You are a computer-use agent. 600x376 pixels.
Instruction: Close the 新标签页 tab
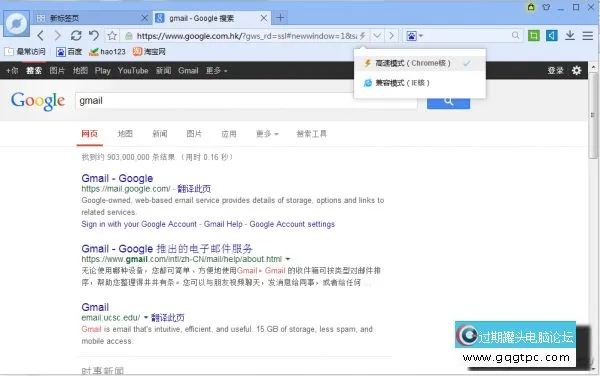[x=144, y=18]
